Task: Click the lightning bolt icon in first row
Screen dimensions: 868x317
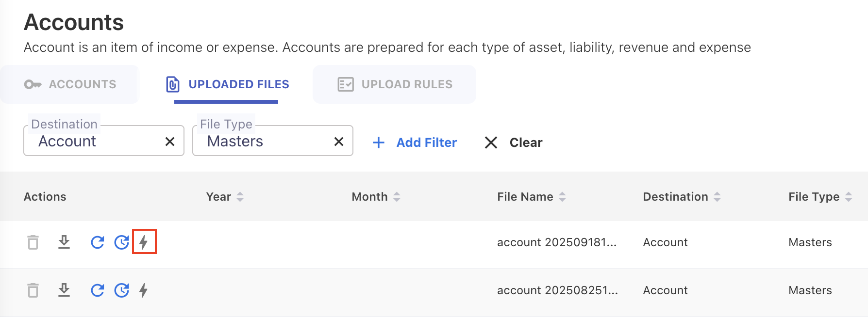Action: click(144, 242)
